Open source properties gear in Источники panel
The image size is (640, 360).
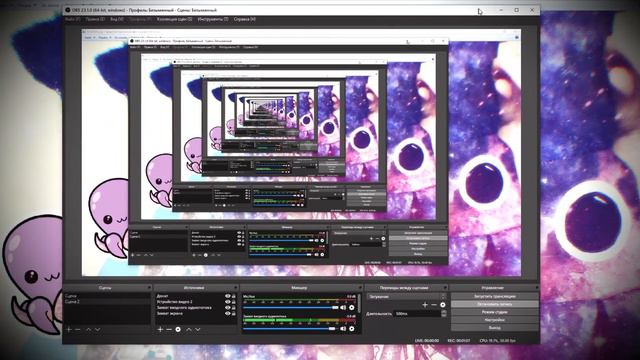point(178,329)
